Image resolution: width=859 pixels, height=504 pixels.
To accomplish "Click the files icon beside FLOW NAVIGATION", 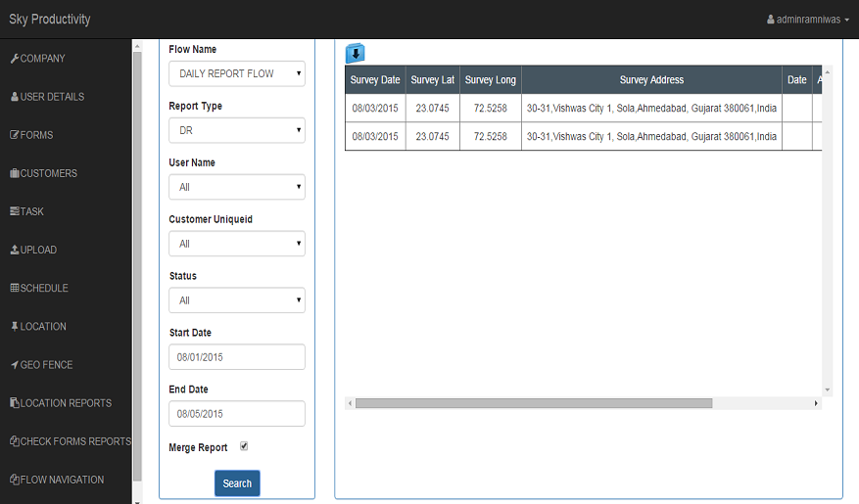I will [x=15, y=480].
